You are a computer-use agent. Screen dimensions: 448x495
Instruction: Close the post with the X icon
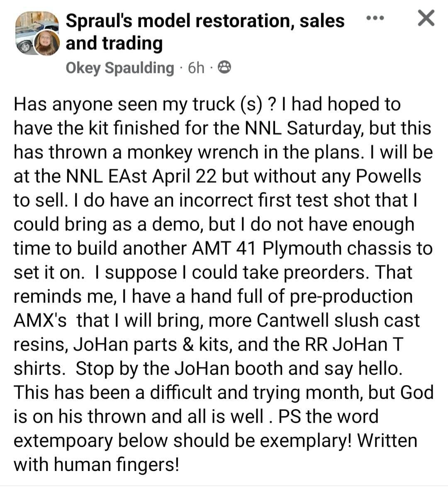pyautogui.click(x=426, y=18)
